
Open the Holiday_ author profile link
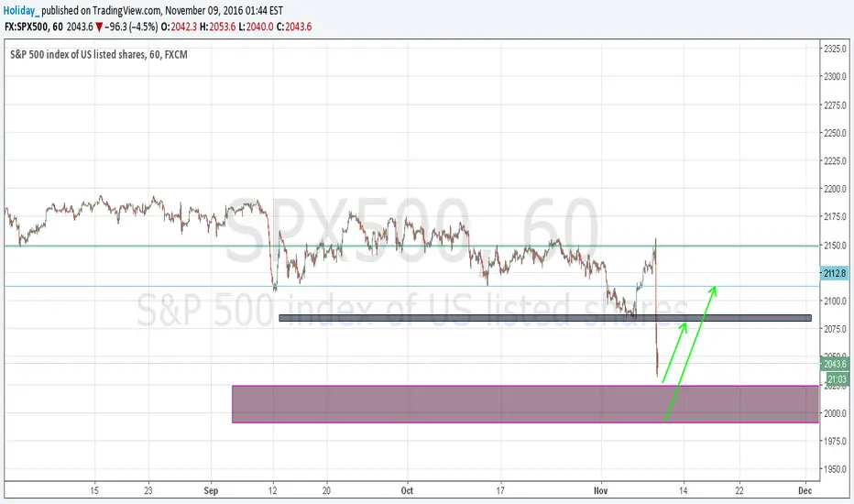21,10
